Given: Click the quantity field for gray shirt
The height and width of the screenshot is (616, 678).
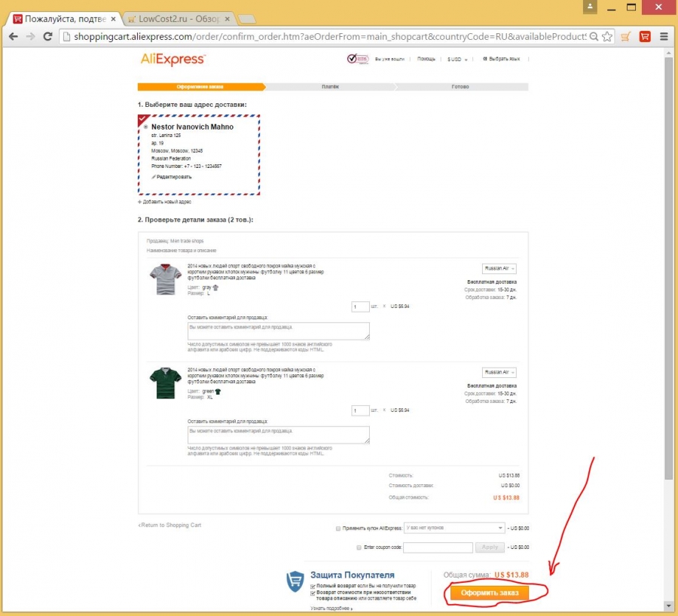Looking at the screenshot, I should point(360,306).
